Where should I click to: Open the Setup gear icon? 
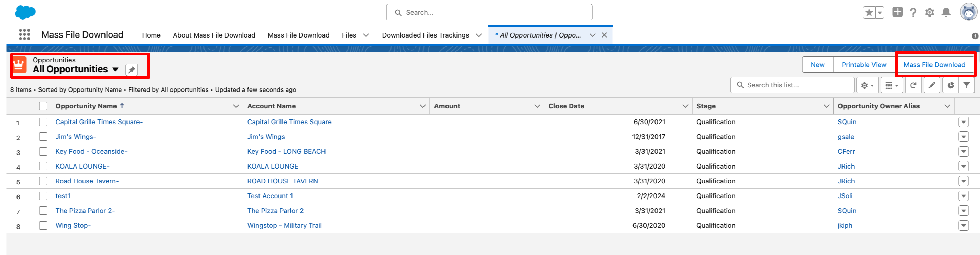[x=929, y=12]
